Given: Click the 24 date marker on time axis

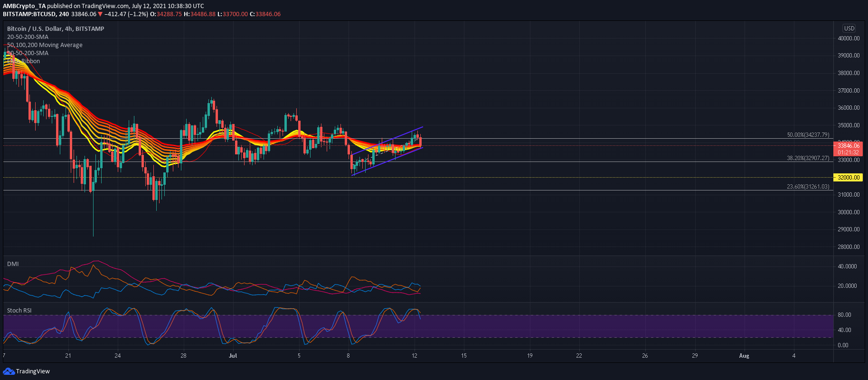Looking at the screenshot, I should click(x=118, y=355).
